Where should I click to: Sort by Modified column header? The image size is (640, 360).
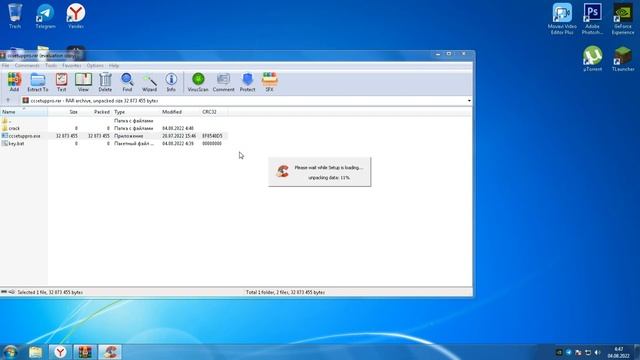pyautogui.click(x=180, y=112)
